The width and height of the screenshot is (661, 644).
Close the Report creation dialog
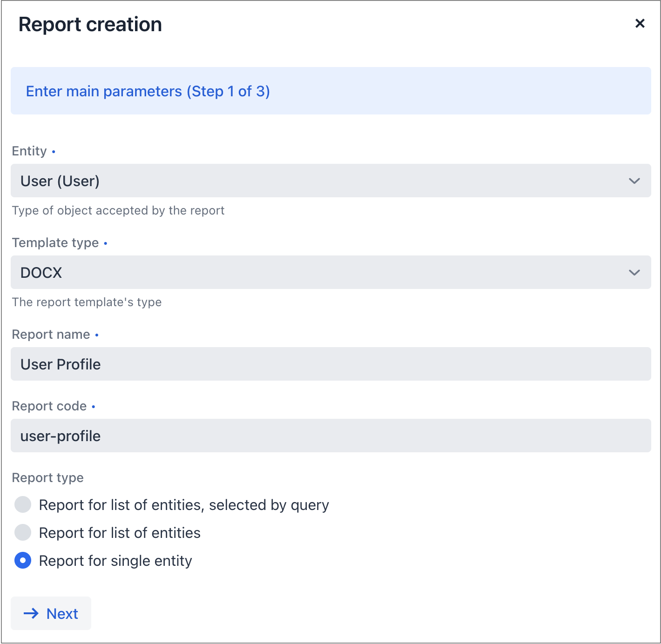click(640, 23)
